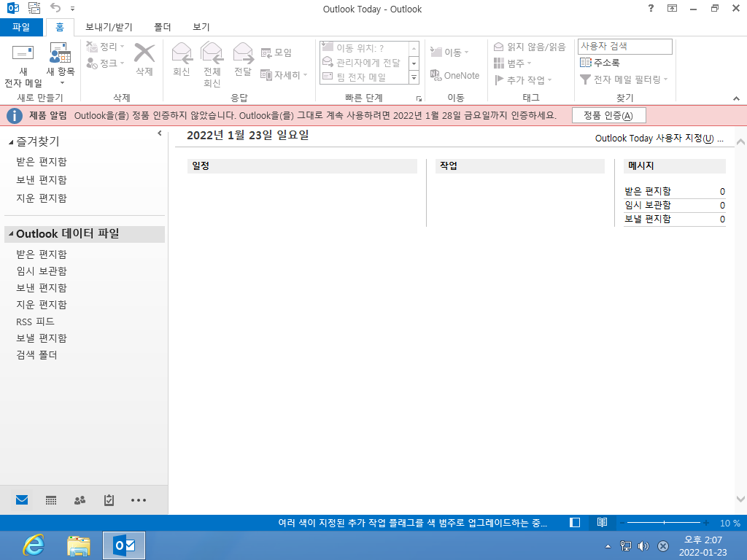Switch to the 보내기/받기 tab
Viewport: 747px width, 560px height.
pos(109,27)
